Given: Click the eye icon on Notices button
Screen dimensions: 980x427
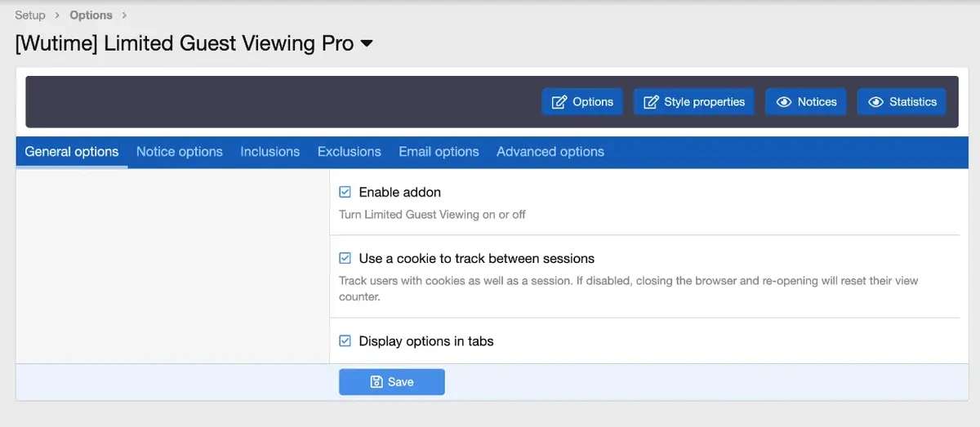Looking at the screenshot, I should point(784,102).
